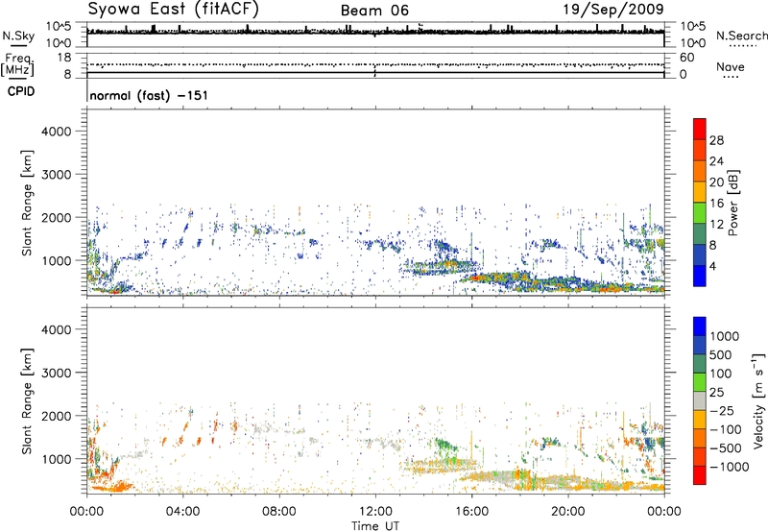768x532 pixels.
Task: Click the '60' Nave axis tick label
Action: point(686,58)
